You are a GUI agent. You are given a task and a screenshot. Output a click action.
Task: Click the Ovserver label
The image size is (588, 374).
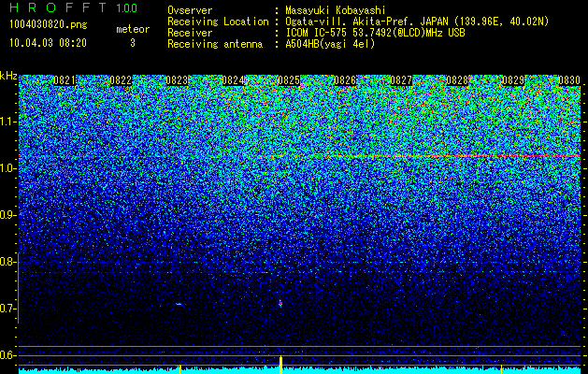(190, 10)
